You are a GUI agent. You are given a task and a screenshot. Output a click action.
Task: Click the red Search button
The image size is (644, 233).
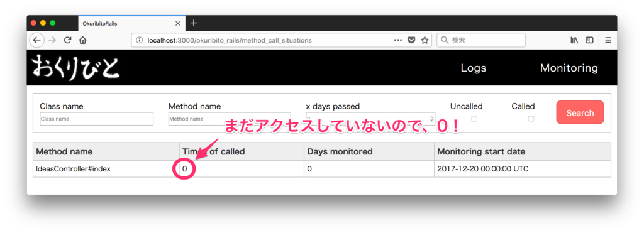pyautogui.click(x=580, y=112)
